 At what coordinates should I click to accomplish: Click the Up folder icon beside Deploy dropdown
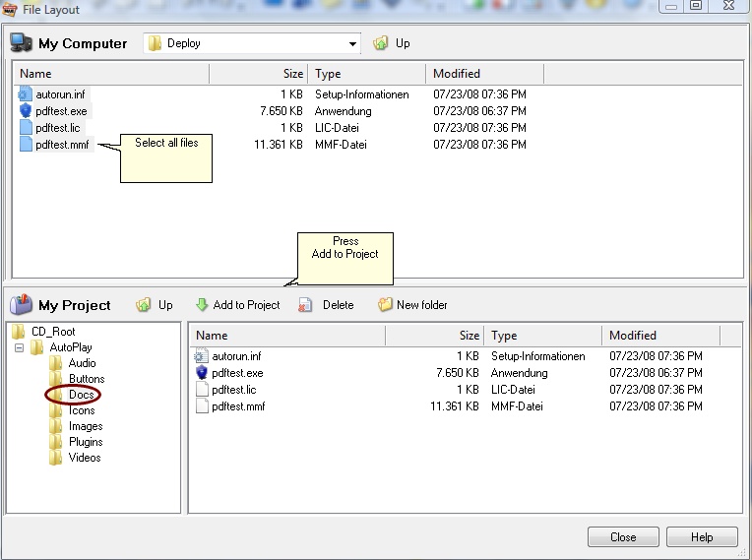coord(381,43)
